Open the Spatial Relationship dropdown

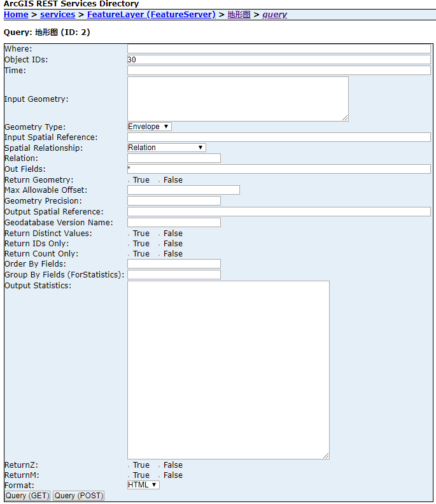167,148
